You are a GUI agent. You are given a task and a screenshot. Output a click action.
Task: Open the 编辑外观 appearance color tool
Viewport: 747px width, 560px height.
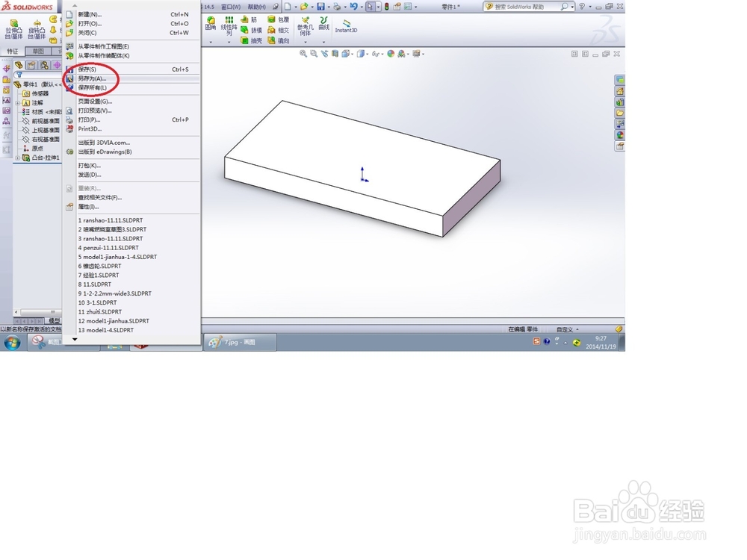tap(390, 54)
